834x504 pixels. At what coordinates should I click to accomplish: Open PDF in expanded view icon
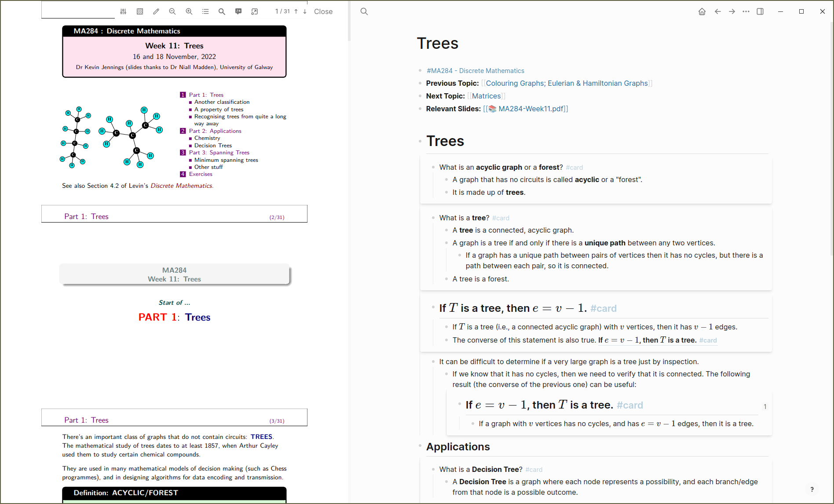[x=255, y=11]
